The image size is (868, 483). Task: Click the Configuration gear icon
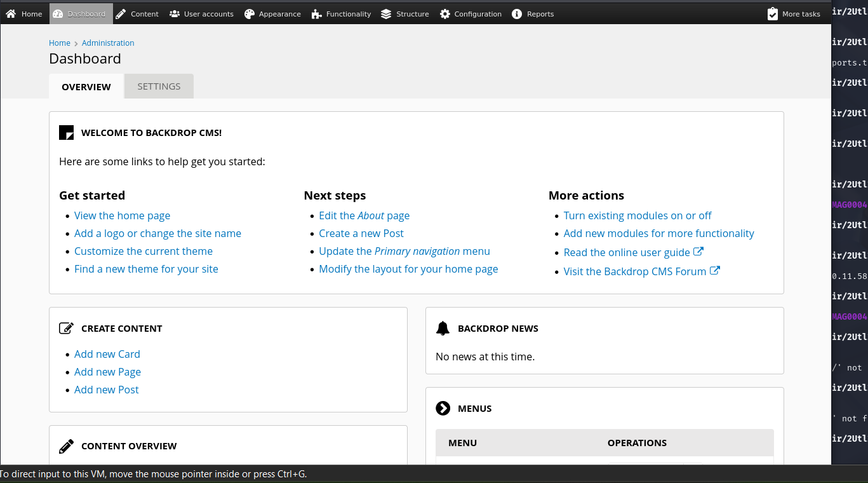[x=444, y=14]
